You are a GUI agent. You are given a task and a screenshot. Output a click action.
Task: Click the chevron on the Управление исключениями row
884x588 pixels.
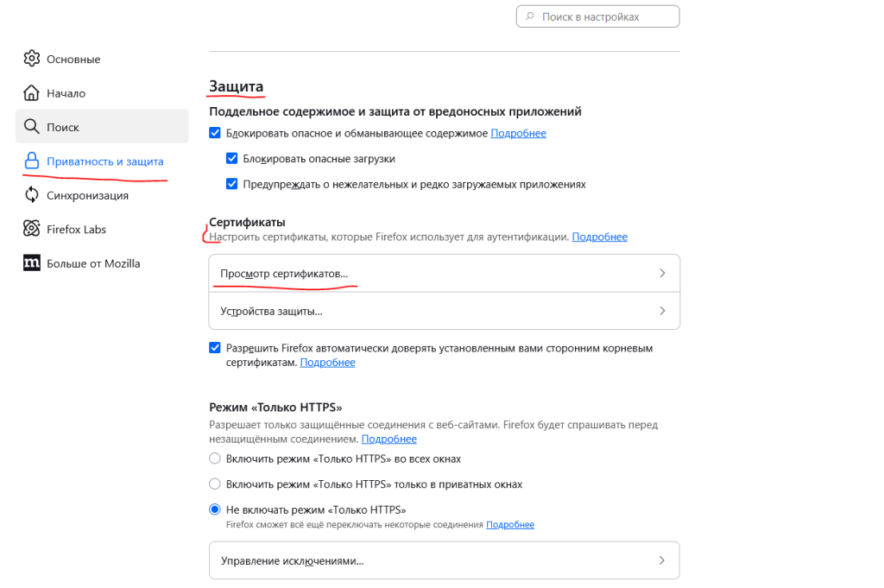[x=662, y=560]
